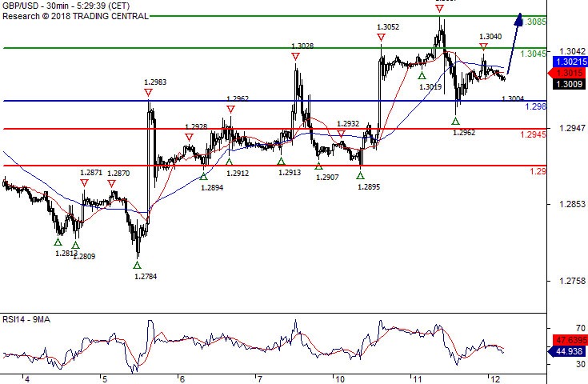Click the red triangle marker at the 1.2983 high

(x=148, y=93)
